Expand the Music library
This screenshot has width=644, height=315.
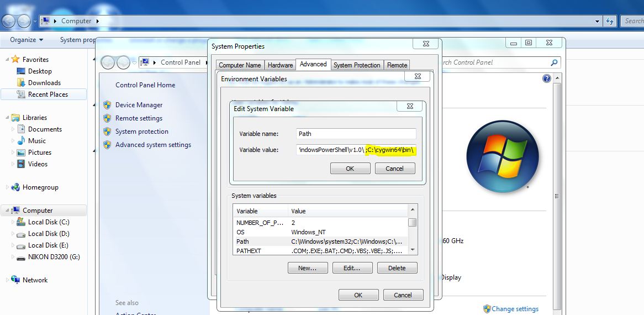pyautogui.click(x=13, y=141)
